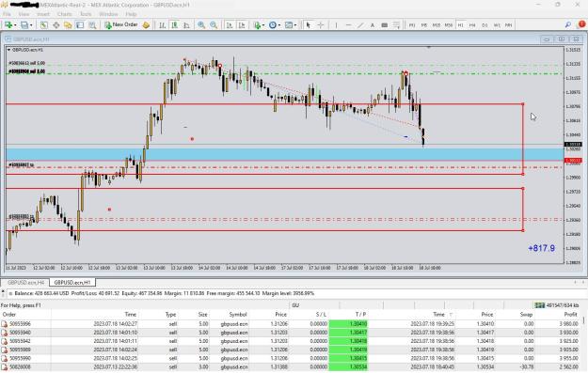The width and height of the screenshot is (588, 373).
Task: Select the Cursor arrow tool
Action: pos(309,25)
